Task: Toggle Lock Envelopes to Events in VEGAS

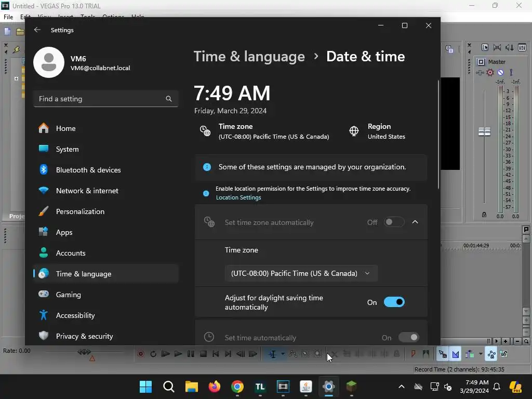Action: pyautogui.click(x=491, y=354)
